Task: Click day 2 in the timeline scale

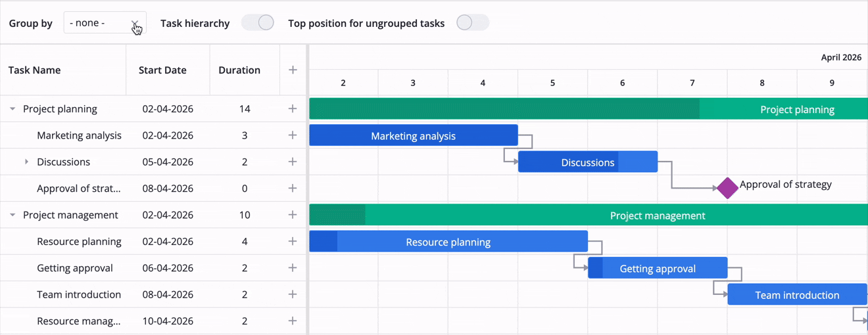Action: click(x=343, y=83)
